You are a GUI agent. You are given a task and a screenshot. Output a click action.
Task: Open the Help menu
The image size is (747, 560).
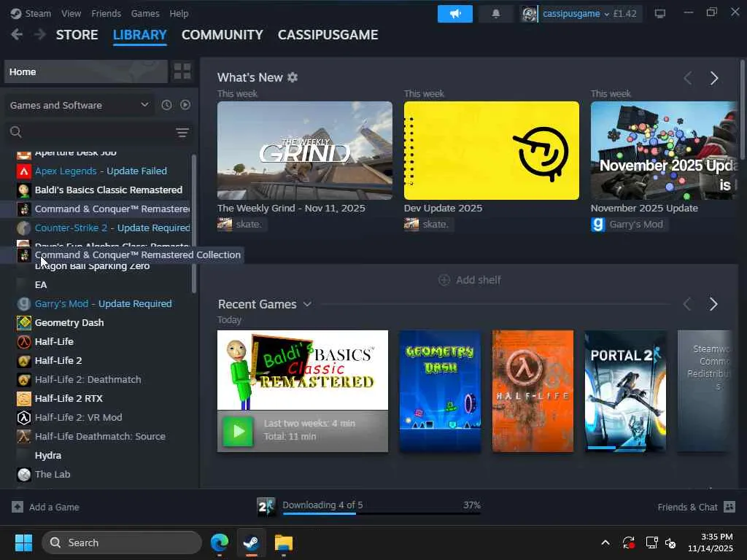(x=179, y=14)
